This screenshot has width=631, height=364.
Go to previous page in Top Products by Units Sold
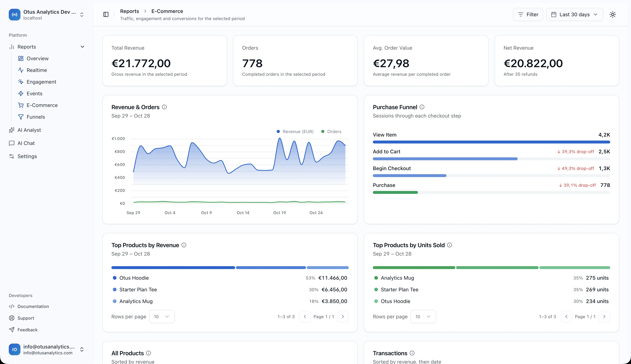[566, 317]
